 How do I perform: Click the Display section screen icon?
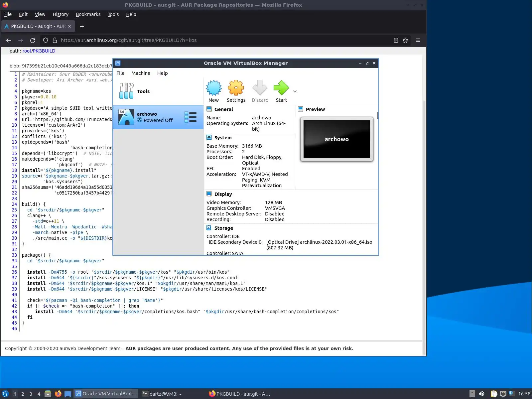(209, 194)
